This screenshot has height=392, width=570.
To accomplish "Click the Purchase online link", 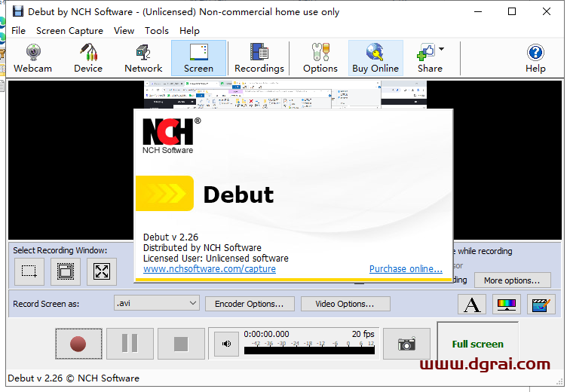I will tap(406, 269).
